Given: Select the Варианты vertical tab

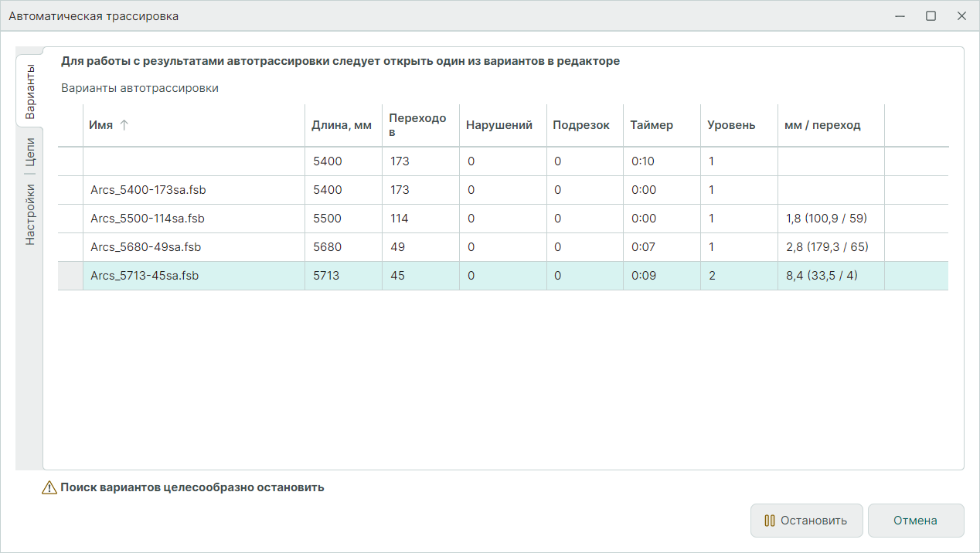Looking at the screenshot, I should pos(29,90).
